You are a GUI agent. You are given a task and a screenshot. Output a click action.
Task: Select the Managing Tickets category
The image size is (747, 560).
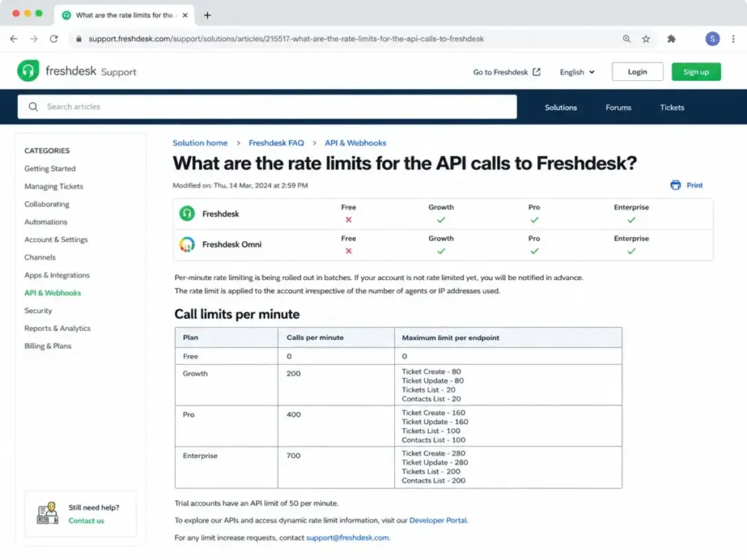coord(54,186)
